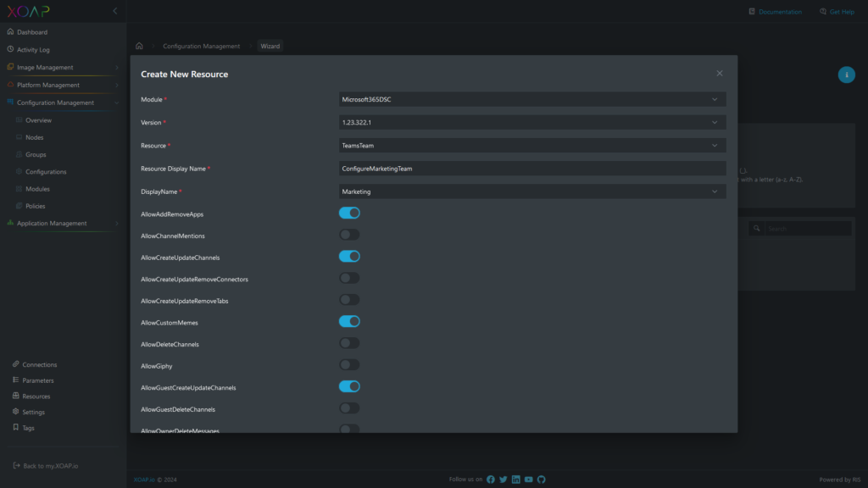Enable the AllowChannelMentions toggle

[x=349, y=235]
